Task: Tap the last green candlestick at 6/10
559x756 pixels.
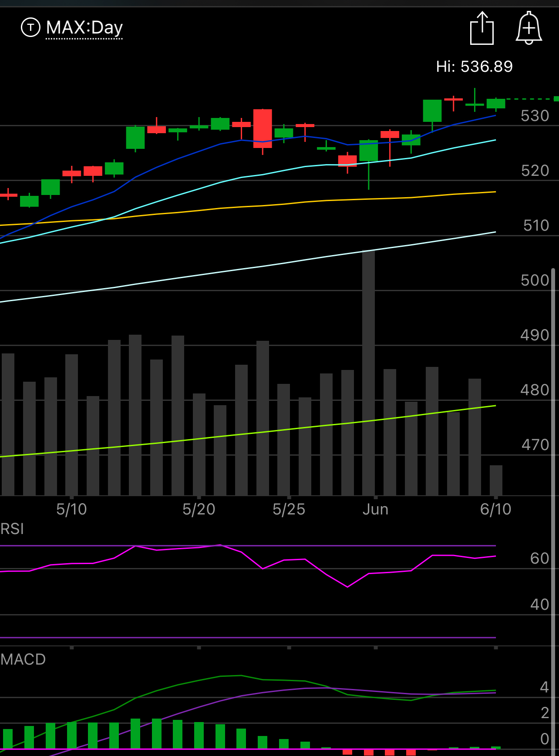Action: 496,104
